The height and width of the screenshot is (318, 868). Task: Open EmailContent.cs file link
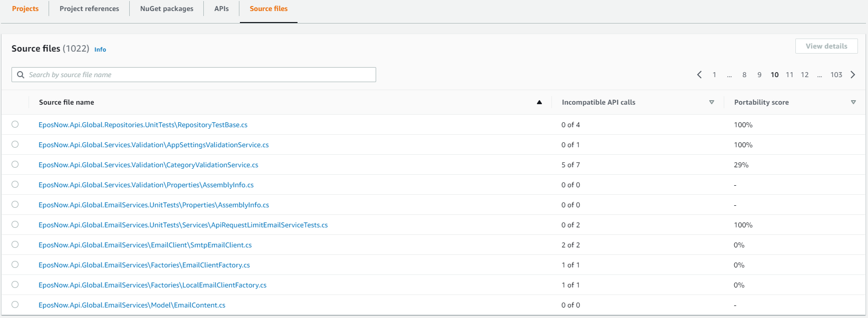tap(132, 305)
